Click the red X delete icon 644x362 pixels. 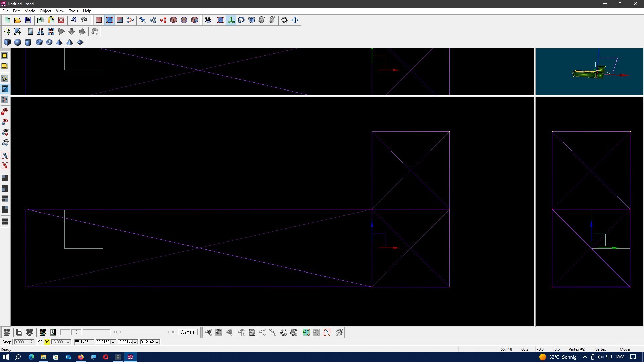[61, 20]
